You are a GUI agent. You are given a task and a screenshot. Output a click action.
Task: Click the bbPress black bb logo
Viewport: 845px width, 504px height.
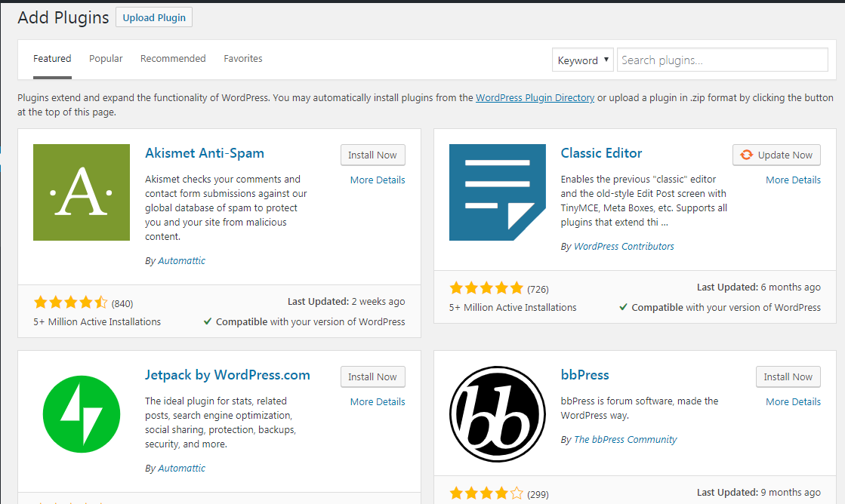tap(498, 414)
